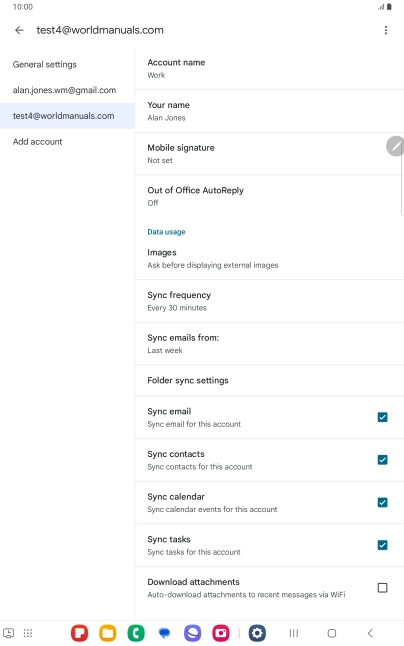Tap the floating pencil edit handle
This screenshot has height=646, width=404.
[x=395, y=146]
